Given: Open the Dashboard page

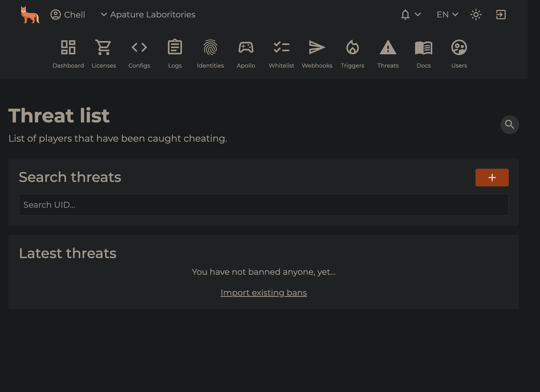Looking at the screenshot, I should pyautogui.click(x=68, y=54).
